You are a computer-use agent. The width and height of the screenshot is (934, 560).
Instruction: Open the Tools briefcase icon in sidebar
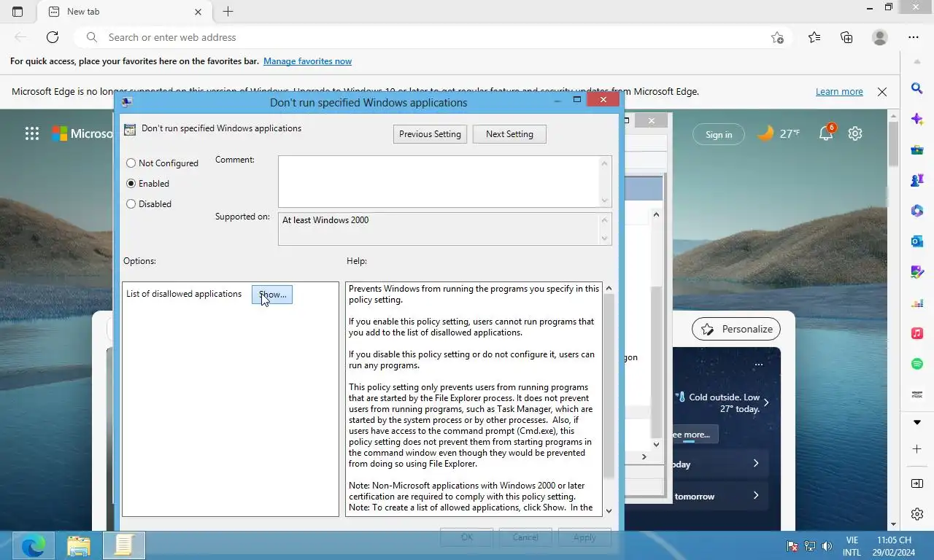tap(917, 149)
